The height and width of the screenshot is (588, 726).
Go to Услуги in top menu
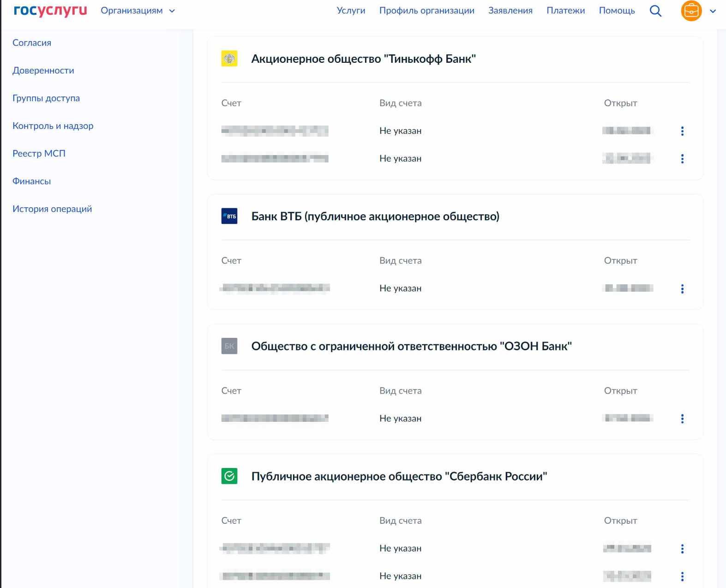point(351,11)
